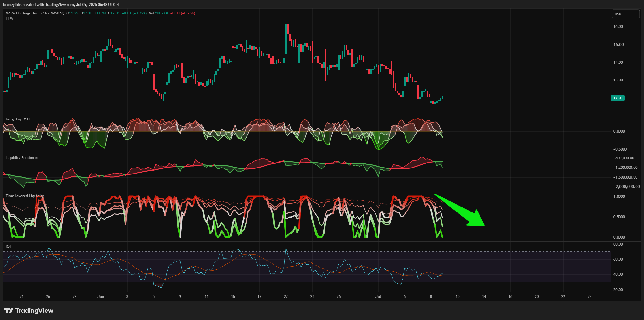Click the 1.0000 axis label
The height and width of the screenshot is (320, 644).
coord(619,196)
